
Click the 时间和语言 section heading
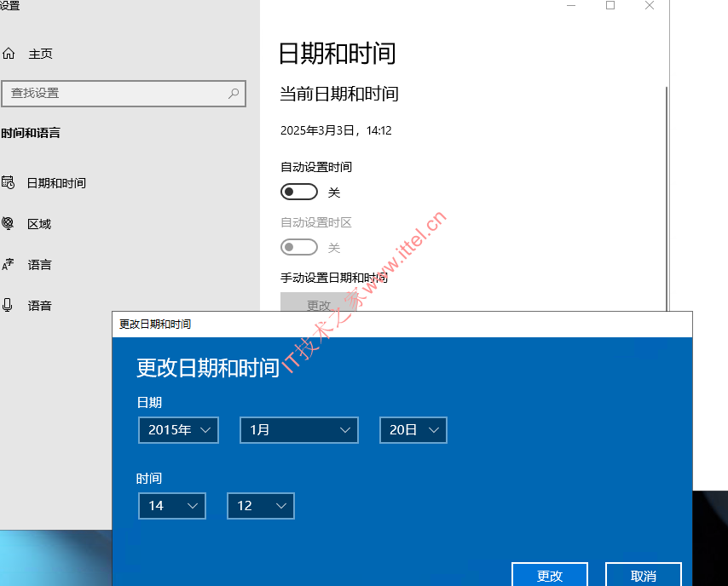(31, 133)
